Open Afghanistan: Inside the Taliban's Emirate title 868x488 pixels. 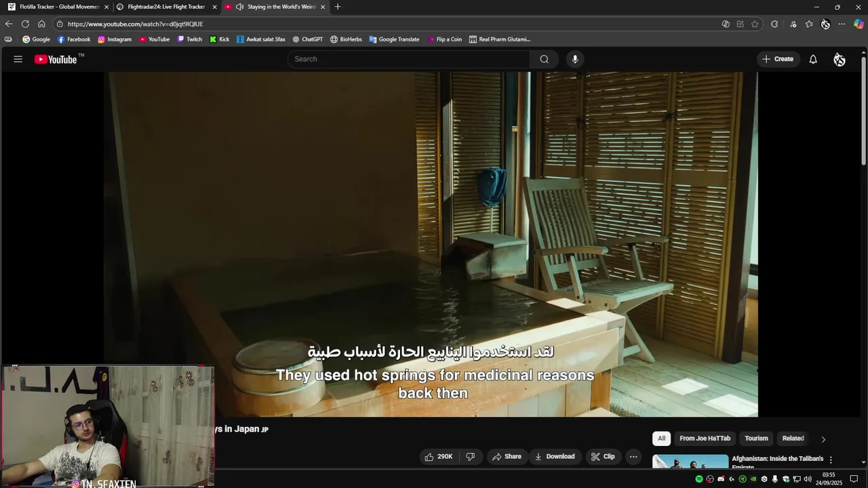[x=777, y=462]
